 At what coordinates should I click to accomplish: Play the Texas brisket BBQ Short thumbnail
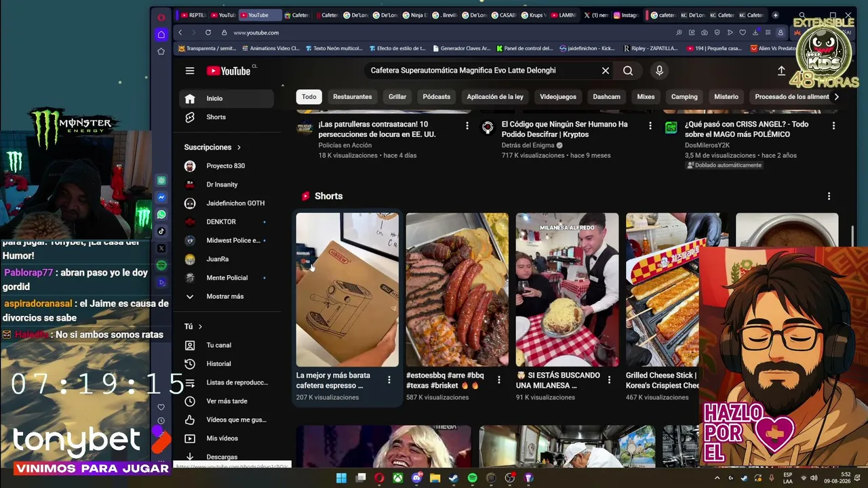[x=457, y=289]
